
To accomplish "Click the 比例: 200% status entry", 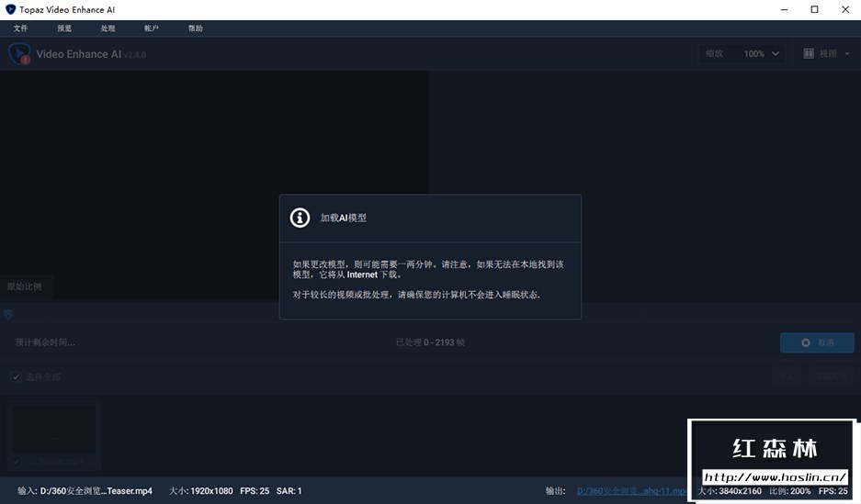I will (x=789, y=491).
